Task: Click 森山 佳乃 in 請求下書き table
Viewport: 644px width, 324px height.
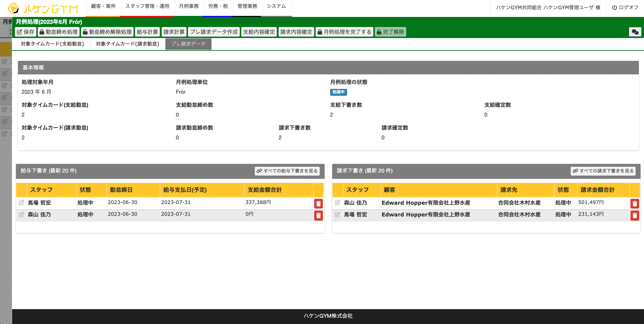Action: [x=355, y=203]
